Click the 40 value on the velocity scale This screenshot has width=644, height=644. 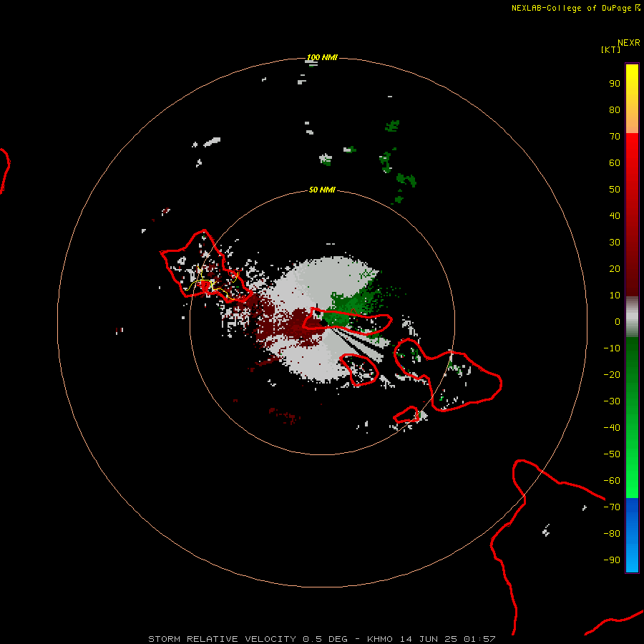point(615,215)
